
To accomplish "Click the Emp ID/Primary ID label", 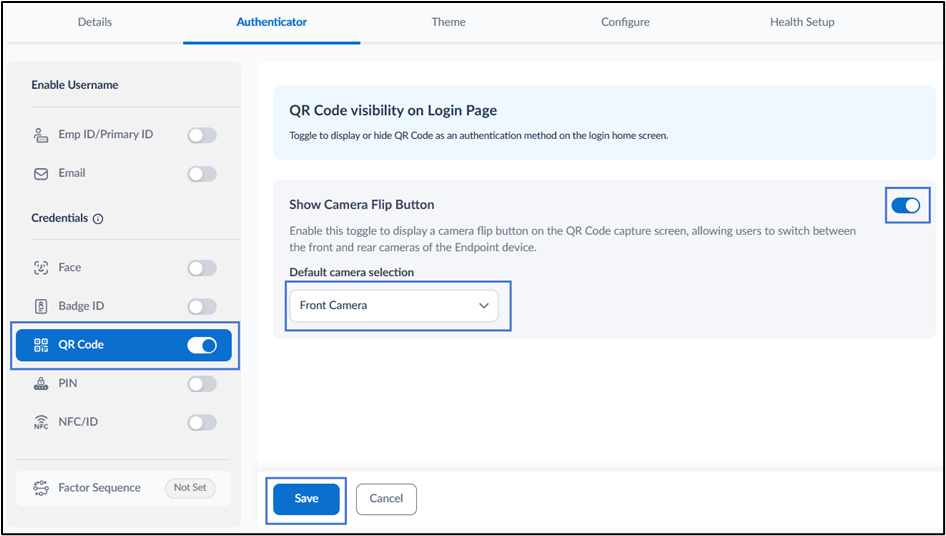I will (x=106, y=135).
